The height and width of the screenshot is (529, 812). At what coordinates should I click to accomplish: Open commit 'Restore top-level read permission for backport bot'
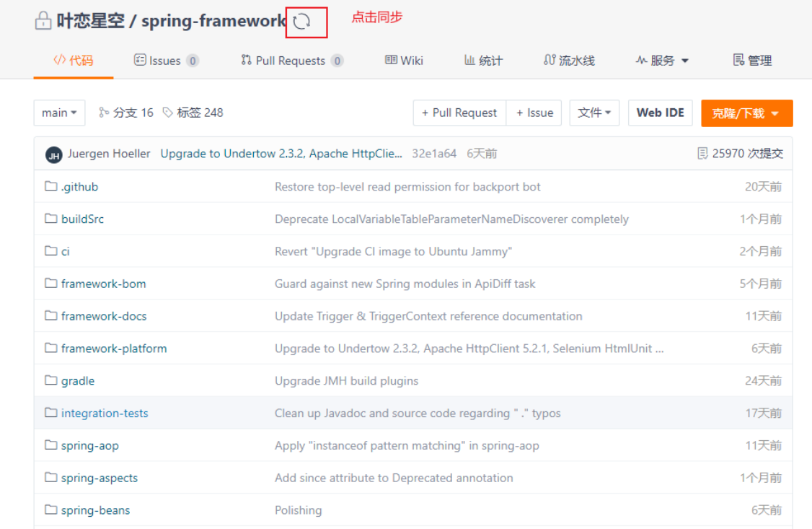click(407, 187)
